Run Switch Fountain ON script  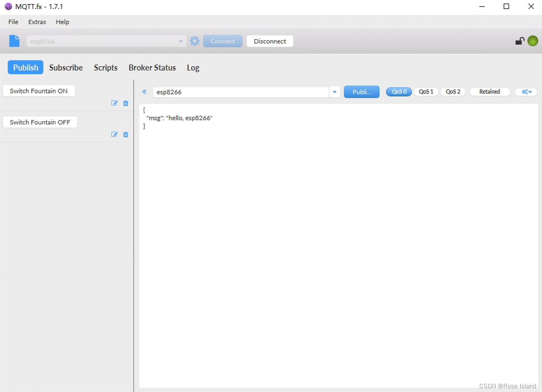pos(39,91)
